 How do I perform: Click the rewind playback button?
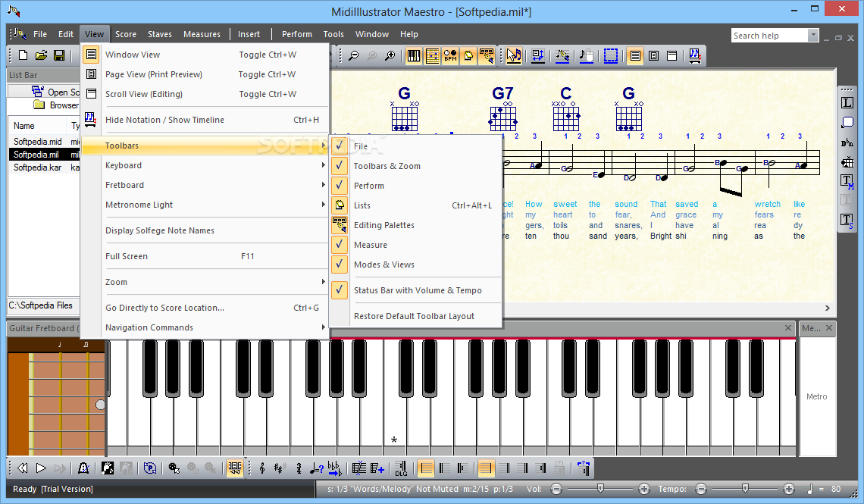23,468
